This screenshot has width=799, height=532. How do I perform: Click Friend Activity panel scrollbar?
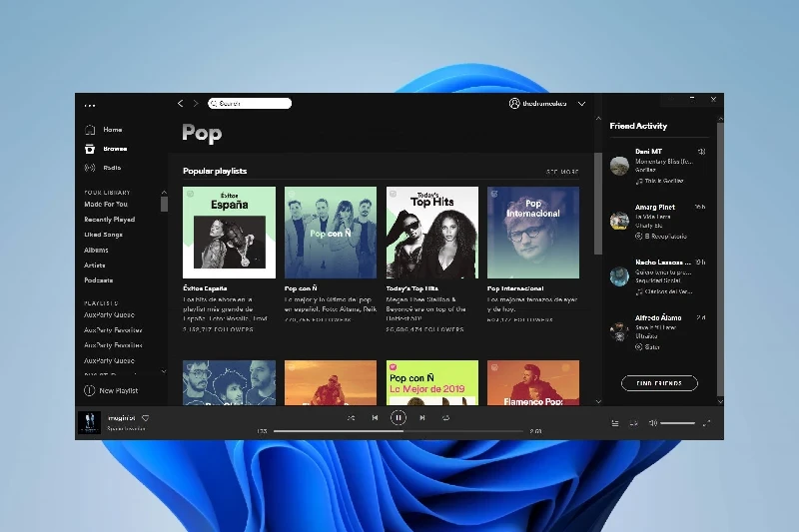[x=720, y=260]
